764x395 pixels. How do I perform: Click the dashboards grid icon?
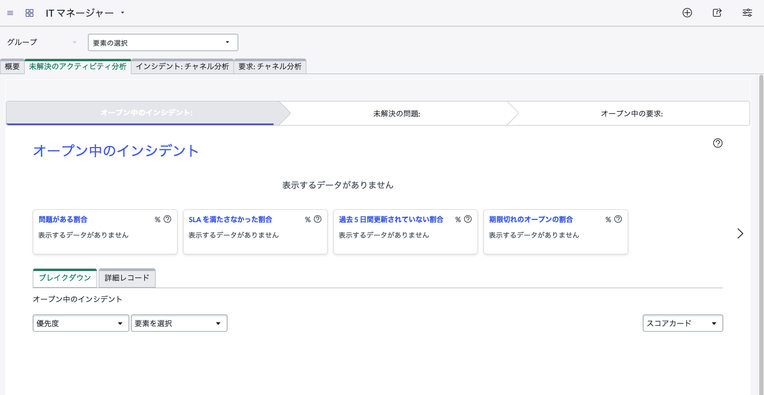click(29, 13)
